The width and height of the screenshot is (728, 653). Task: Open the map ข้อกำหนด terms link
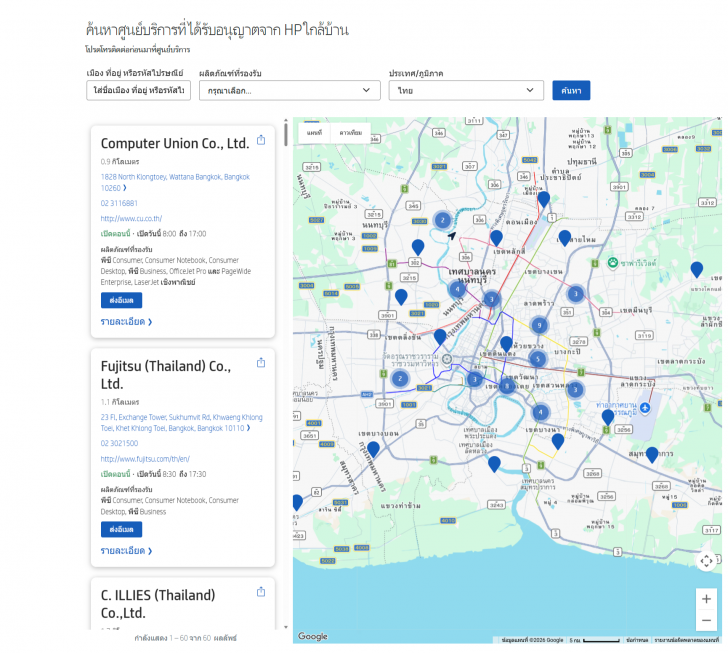tap(637, 640)
